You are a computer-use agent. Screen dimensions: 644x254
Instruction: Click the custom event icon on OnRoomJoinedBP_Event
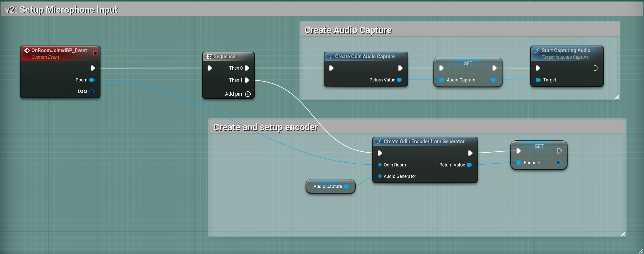point(27,50)
